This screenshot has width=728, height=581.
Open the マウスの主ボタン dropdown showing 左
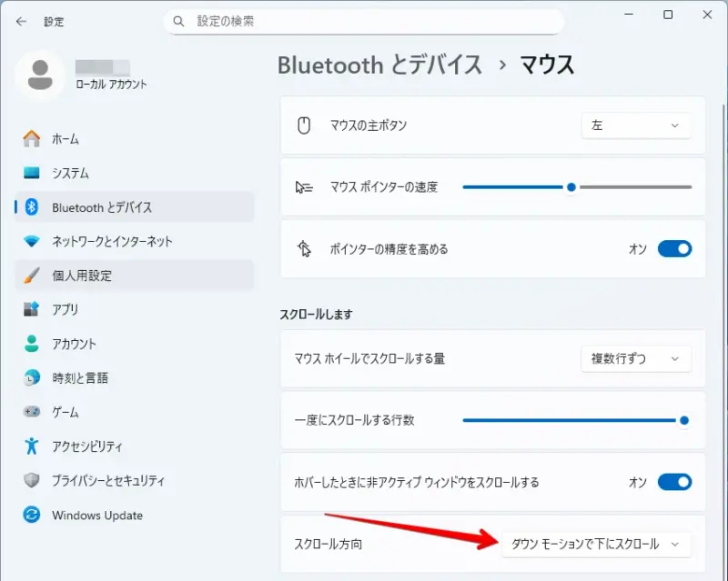click(635, 125)
